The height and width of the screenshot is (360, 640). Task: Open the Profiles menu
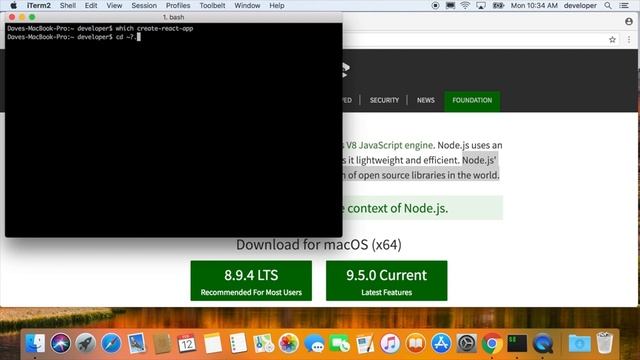pyautogui.click(x=178, y=5)
